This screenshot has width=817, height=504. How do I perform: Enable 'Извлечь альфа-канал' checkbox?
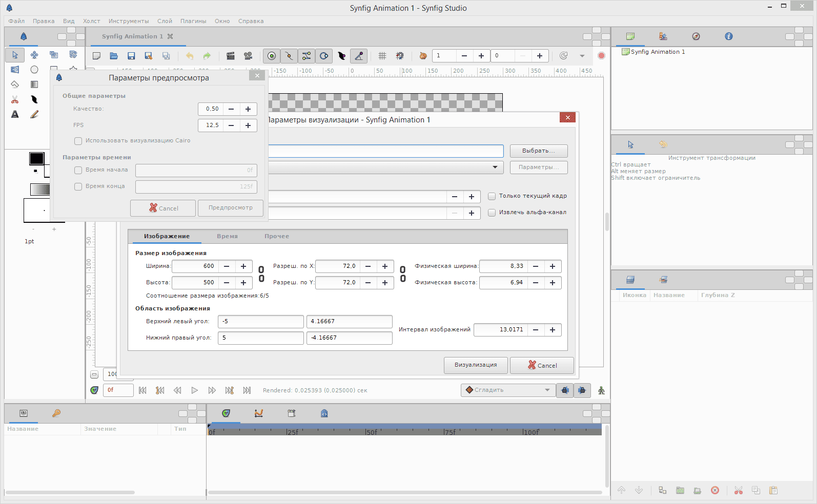[492, 213]
